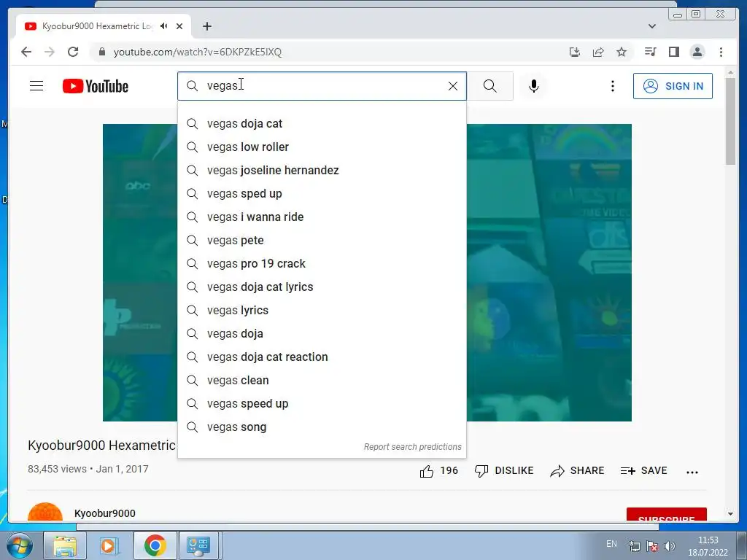The width and height of the screenshot is (747, 560).
Task: Submit search with the magnifier button
Action: pyautogui.click(x=489, y=86)
